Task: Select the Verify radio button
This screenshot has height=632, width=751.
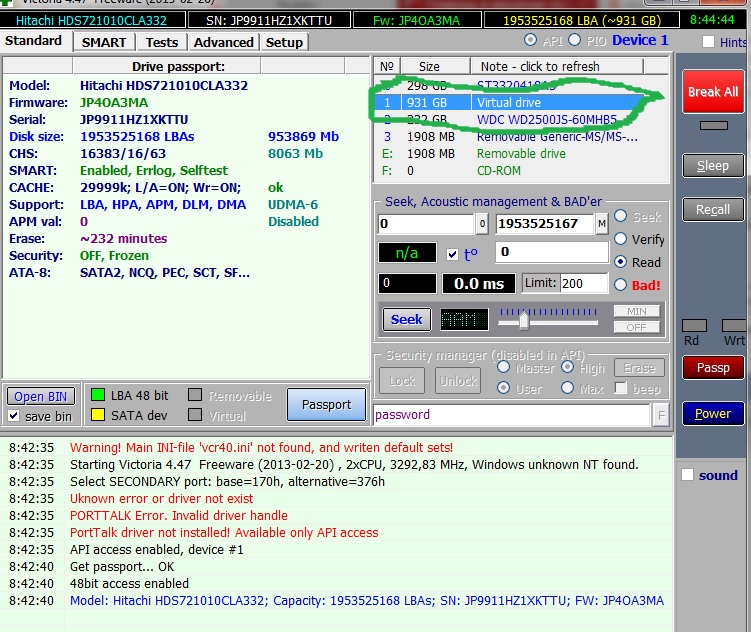Action: click(620, 238)
